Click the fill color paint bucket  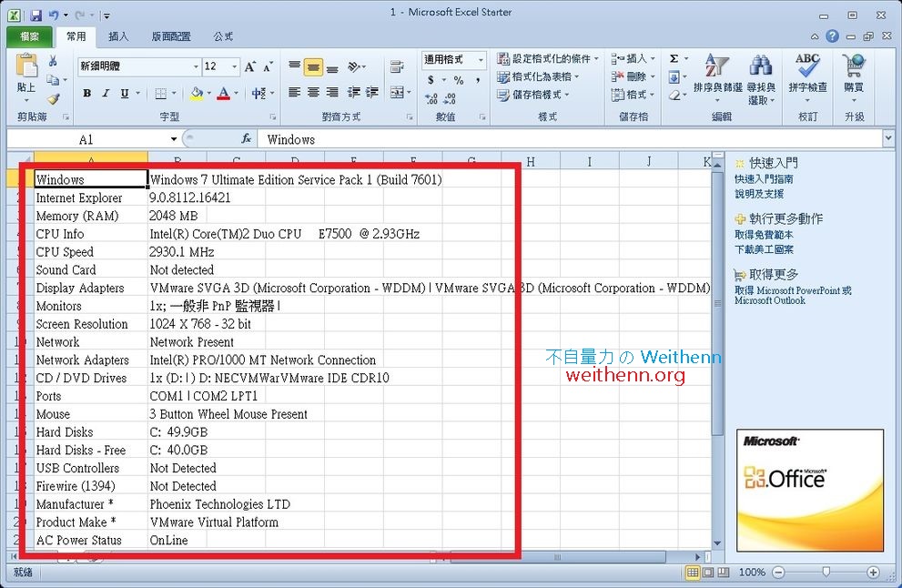click(x=197, y=93)
